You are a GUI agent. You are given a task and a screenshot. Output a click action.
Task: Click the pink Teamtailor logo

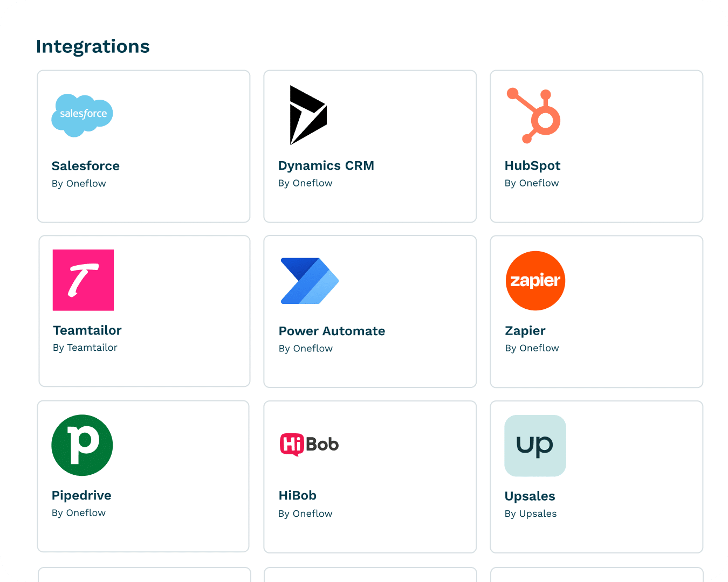coord(83,280)
